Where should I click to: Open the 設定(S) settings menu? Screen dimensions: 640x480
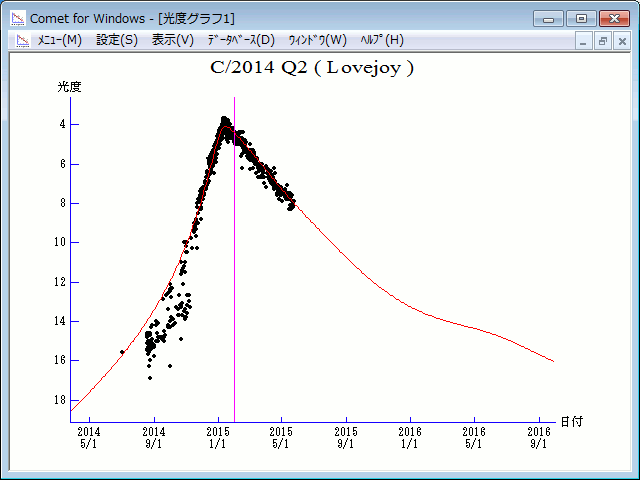[x=117, y=40]
